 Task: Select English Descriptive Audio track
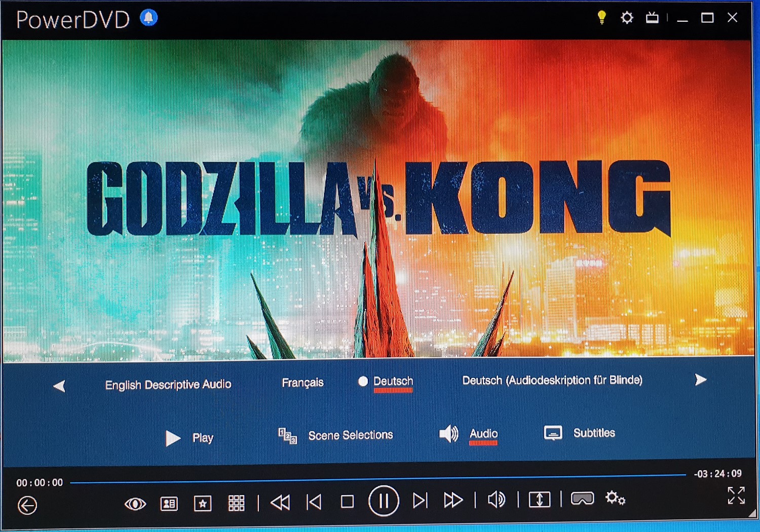(168, 385)
